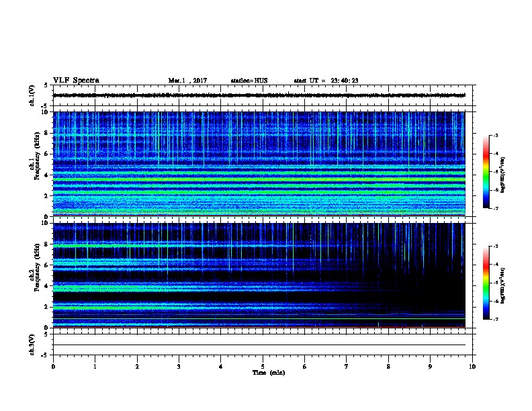Select the start UT time "23:40:23"
This screenshot has width=532, height=411.
click(x=345, y=81)
